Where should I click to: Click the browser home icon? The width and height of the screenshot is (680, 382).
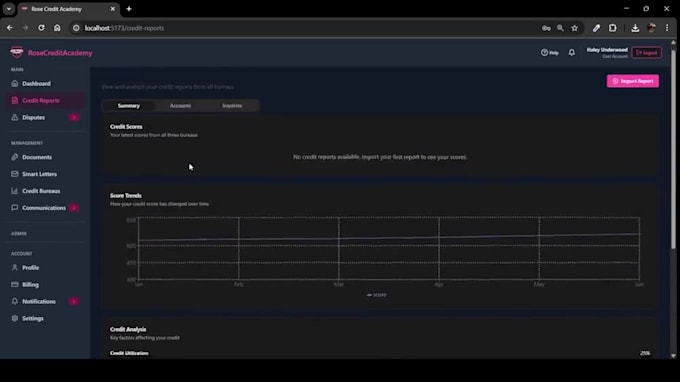[x=57, y=28]
